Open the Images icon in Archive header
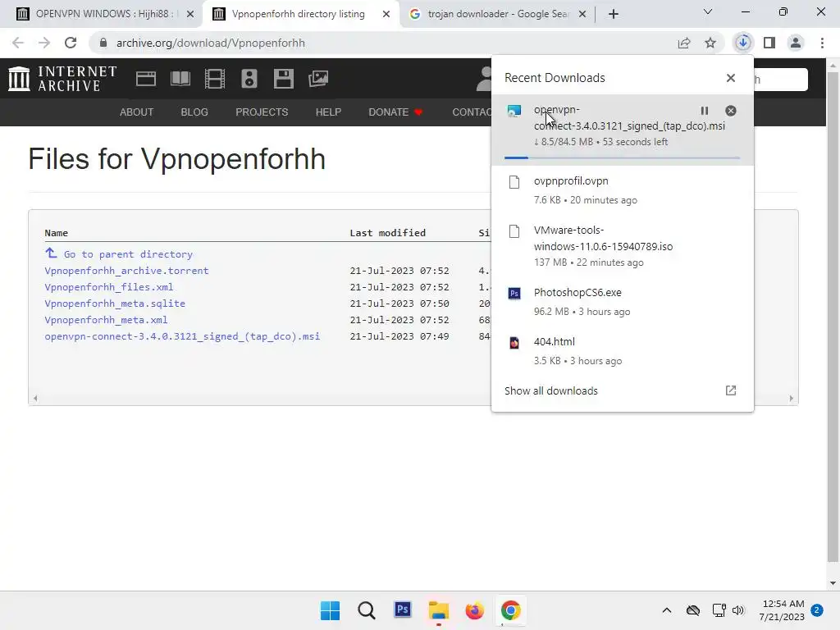This screenshot has width=840, height=630. coord(318,79)
